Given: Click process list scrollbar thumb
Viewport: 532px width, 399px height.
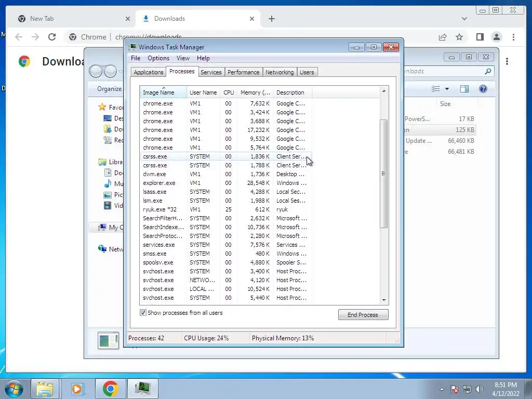Looking at the screenshot, I should 384,174.
